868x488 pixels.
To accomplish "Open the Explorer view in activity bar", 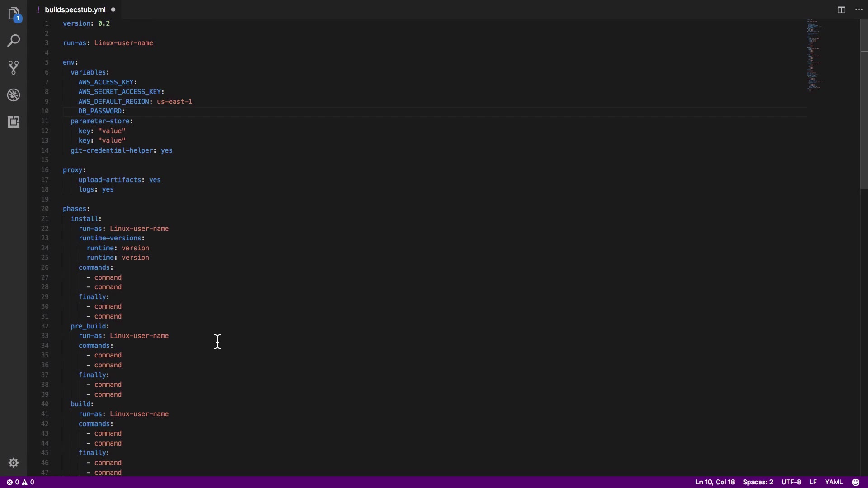I will tap(14, 14).
